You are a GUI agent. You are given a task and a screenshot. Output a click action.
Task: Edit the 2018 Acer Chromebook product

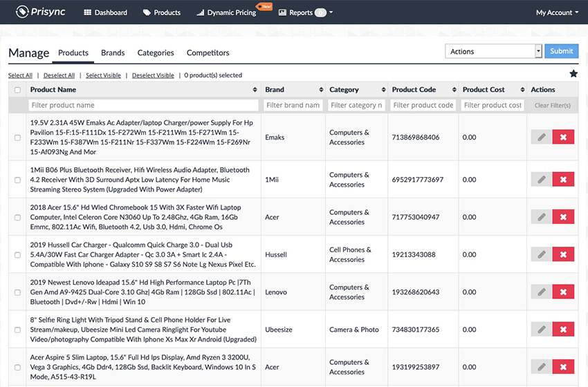coord(542,217)
